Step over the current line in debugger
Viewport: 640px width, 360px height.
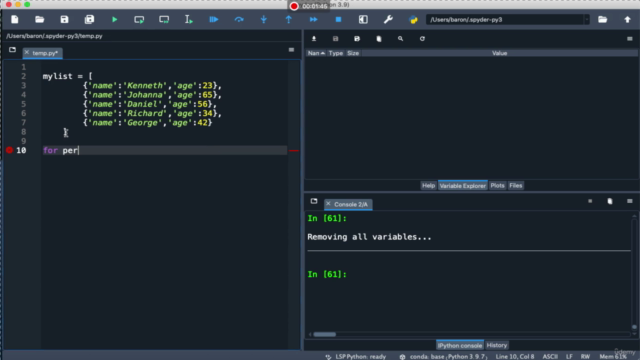tap(239, 20)
